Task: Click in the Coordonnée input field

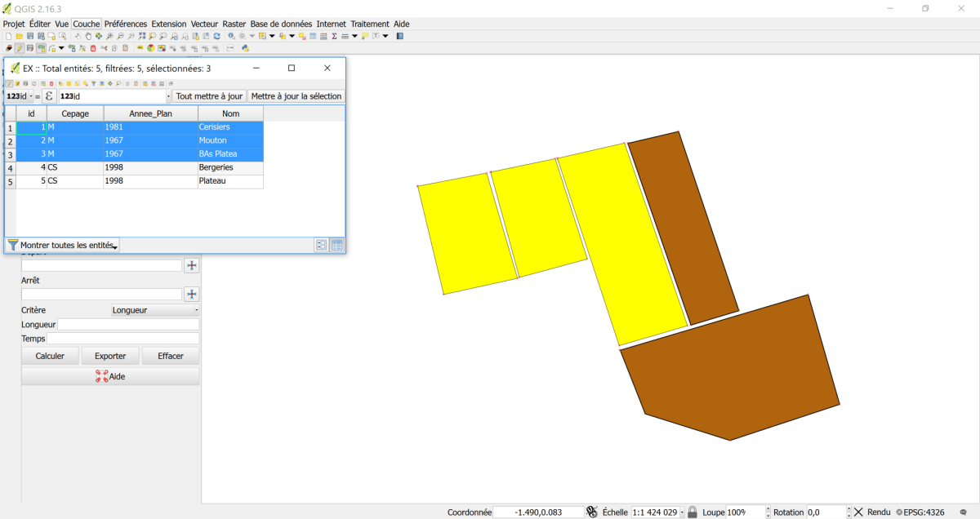Action: pos(539,512)
